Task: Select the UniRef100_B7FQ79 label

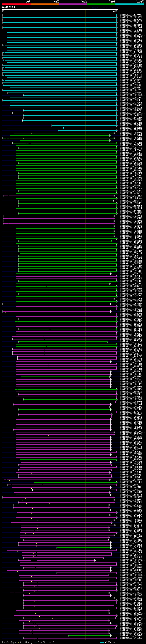Action: click(131, 412)
